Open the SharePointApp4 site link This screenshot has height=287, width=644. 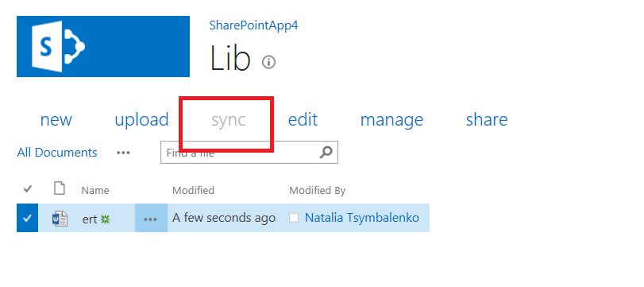[253, 25]
